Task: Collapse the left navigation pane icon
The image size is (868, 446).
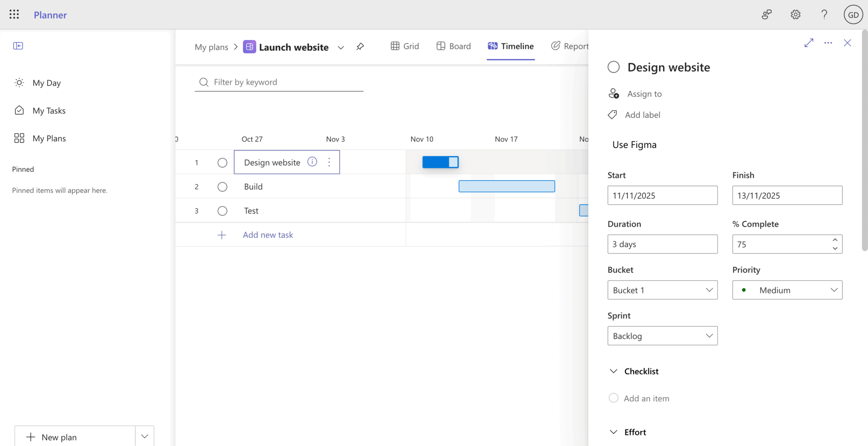Action: 18,46
